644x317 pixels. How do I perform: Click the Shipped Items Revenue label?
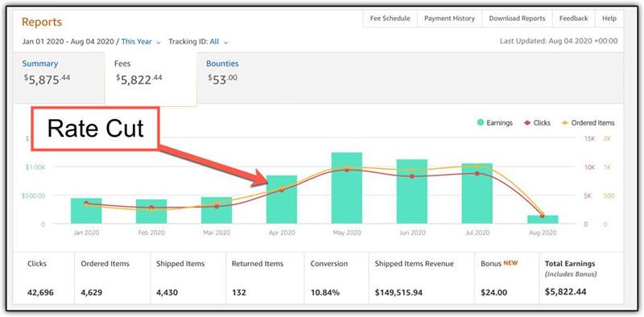(x=414, y=264)
